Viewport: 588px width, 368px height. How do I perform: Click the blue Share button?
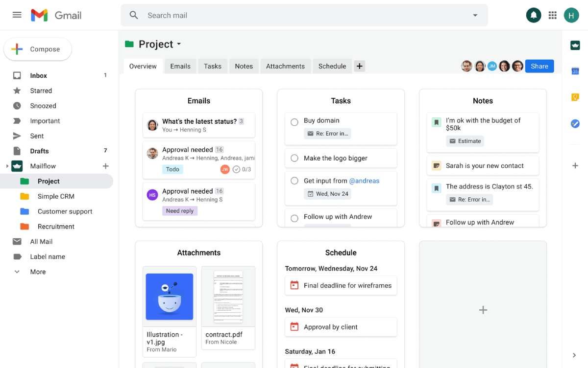[539, 66]
